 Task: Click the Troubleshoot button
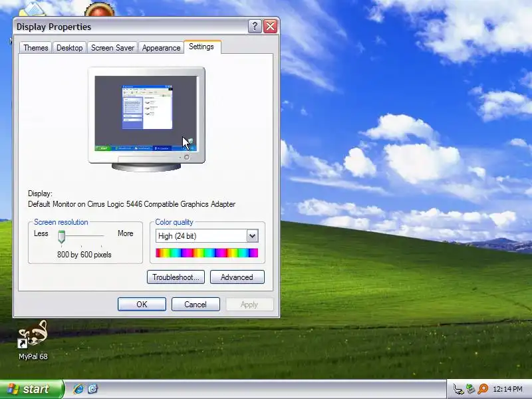click(x=176, y=277)
